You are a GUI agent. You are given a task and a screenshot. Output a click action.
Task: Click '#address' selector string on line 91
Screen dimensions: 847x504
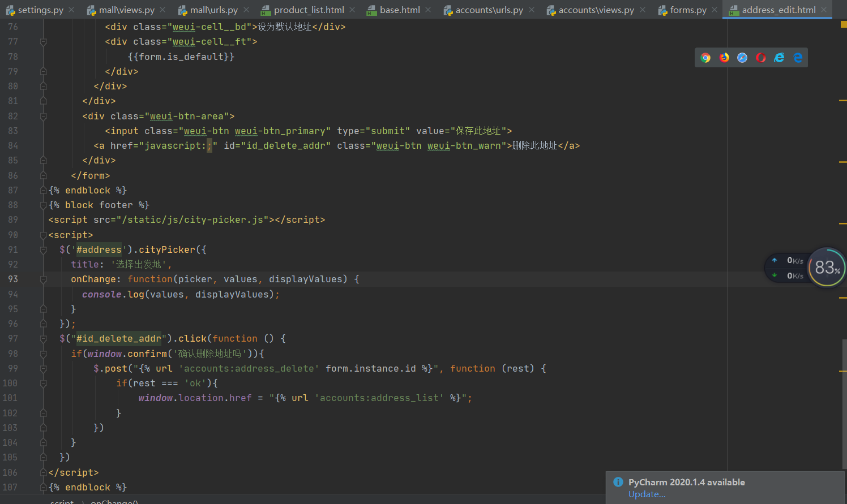click(x=99, y=249)
